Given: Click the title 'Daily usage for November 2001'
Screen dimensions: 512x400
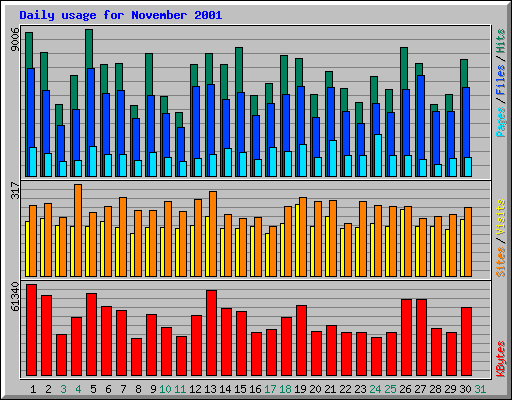Looking at the screenshot, I should [121, 15].
